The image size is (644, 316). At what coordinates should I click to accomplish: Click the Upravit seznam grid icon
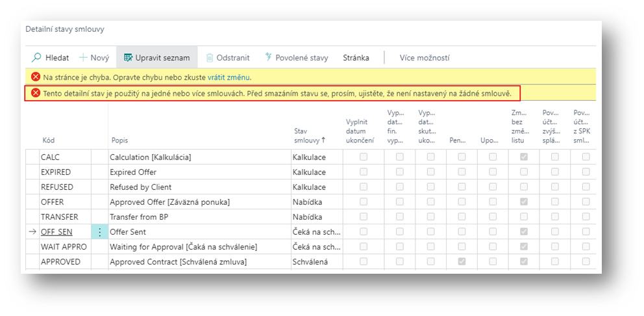(x=128, y=58)
